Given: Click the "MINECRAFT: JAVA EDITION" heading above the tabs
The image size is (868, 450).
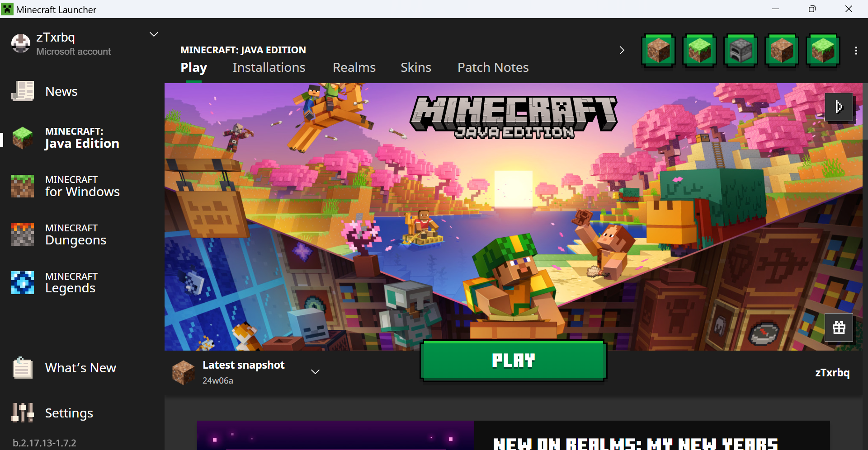Looking at the screenshot, I should [243, 50].
